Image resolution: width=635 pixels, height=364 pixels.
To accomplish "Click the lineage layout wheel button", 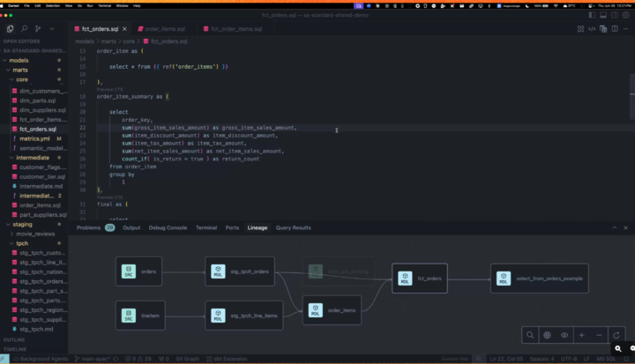I will click(547, 335).
